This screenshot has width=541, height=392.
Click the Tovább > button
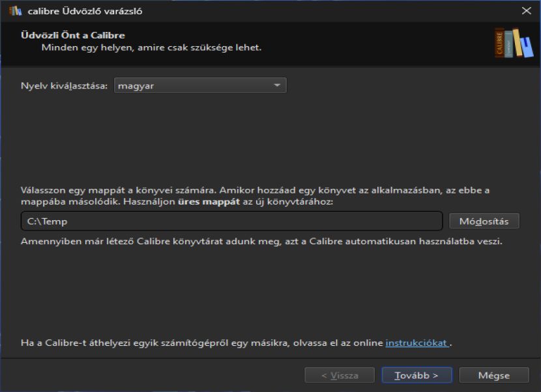click(x=417, y=375)
